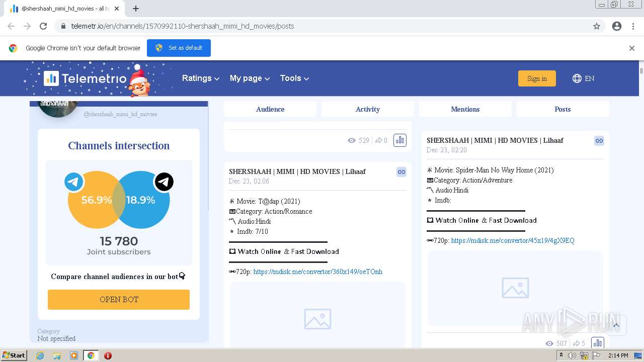
Task: Bookmark this page with the star icon
Action: click(597, 26)
